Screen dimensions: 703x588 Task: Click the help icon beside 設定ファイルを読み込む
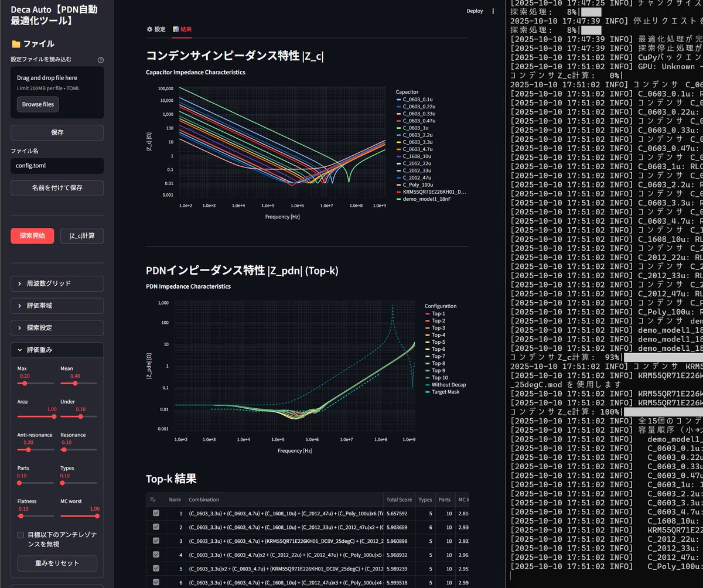[101, 60]
